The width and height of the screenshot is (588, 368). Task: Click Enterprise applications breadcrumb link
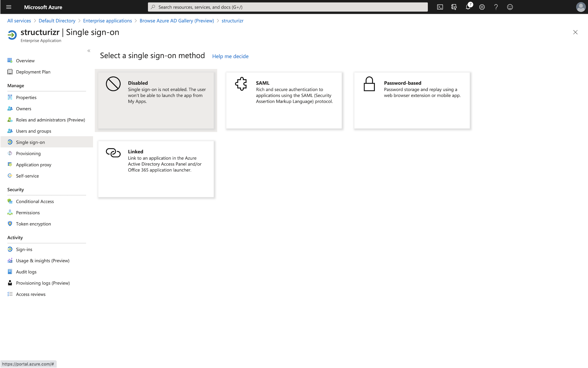pos(107,21)
